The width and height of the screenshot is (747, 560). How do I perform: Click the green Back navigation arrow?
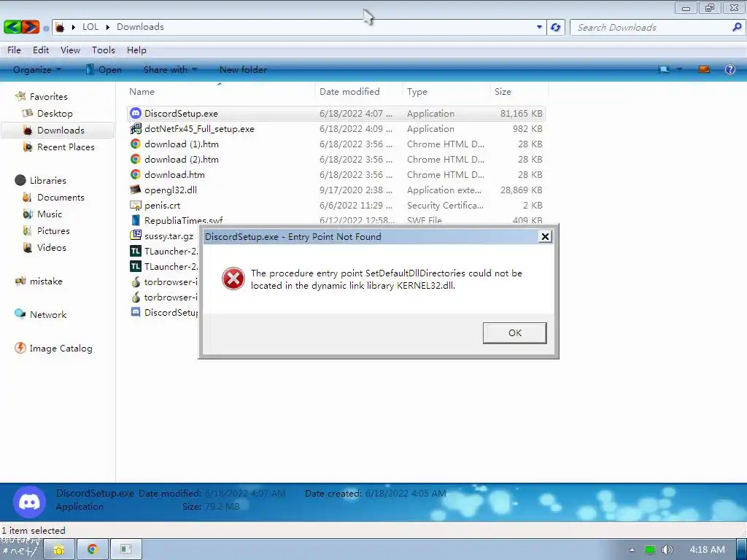point(12,27)
